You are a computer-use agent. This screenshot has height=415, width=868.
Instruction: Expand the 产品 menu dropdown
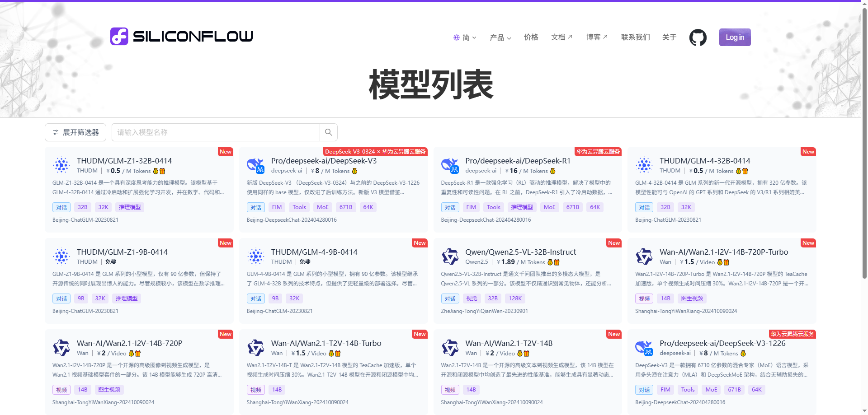click(x=500, y=37)
